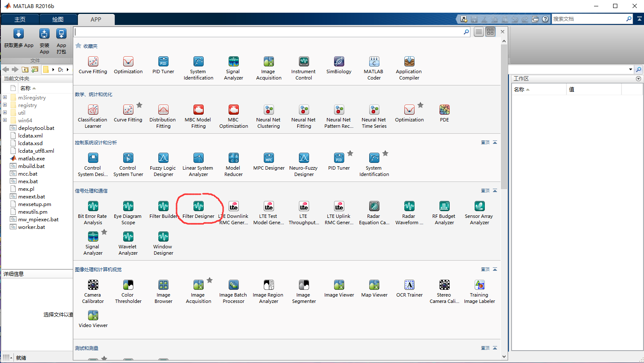
Task: Close the apps gallery panel
Action: point(503,32)
